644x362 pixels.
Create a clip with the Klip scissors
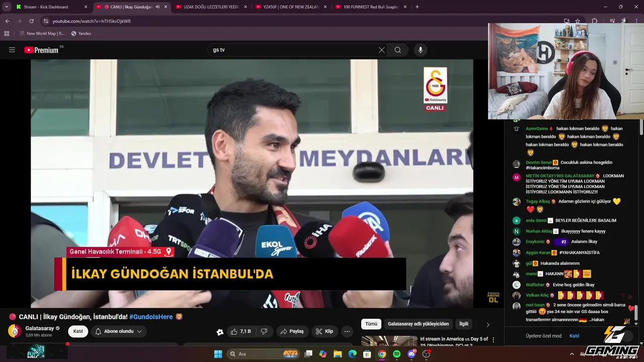point(325,331)
